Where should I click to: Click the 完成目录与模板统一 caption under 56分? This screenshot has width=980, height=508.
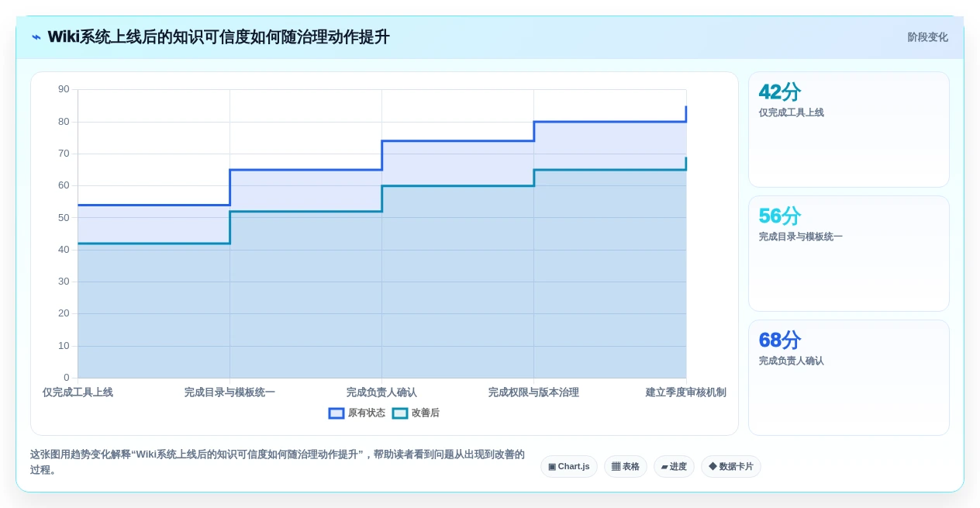pos(801,237)
